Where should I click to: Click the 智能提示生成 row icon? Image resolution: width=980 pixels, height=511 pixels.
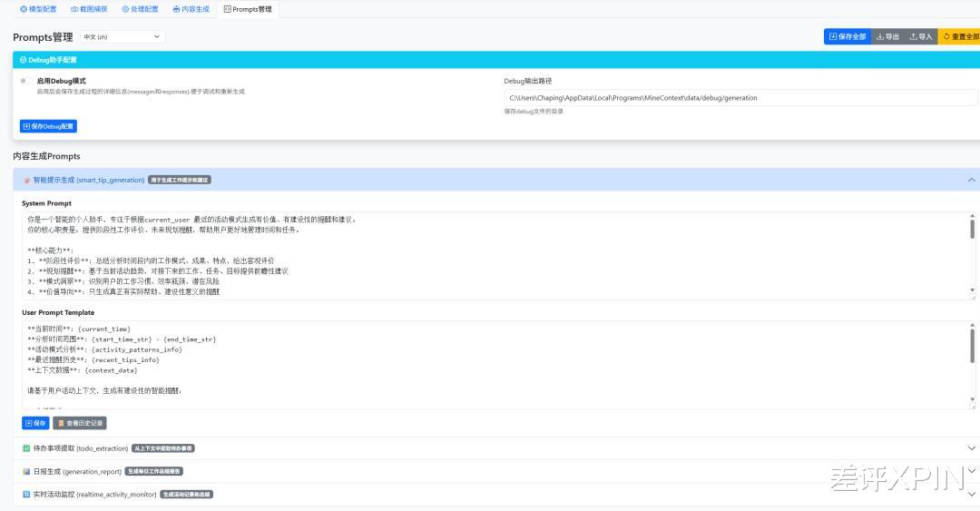tap(26, 180)
